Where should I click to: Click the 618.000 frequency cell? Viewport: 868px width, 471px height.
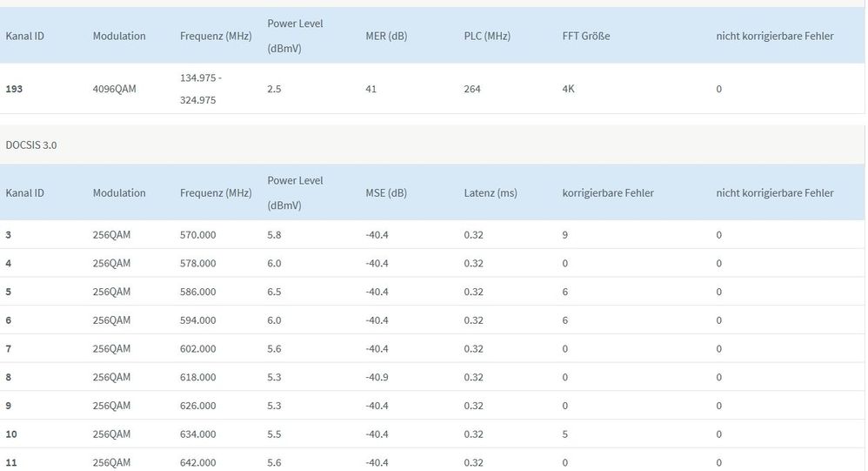pyautogui.click(x=197, y=377)
